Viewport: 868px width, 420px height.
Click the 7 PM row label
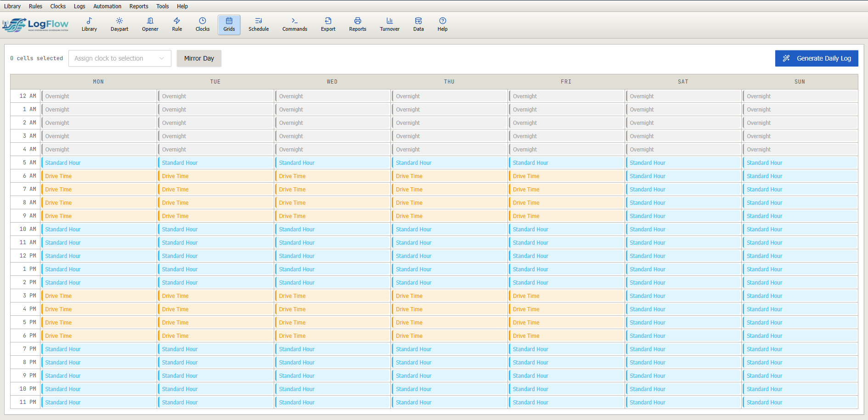[26, 349]
